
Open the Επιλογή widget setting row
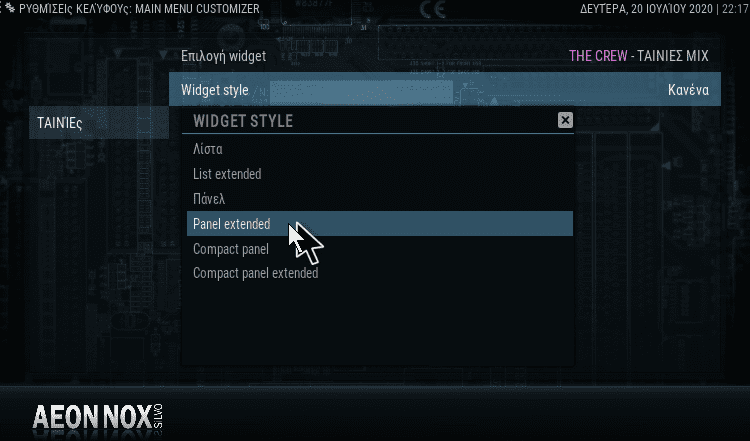pyautogui.click(x=445, y=56)
